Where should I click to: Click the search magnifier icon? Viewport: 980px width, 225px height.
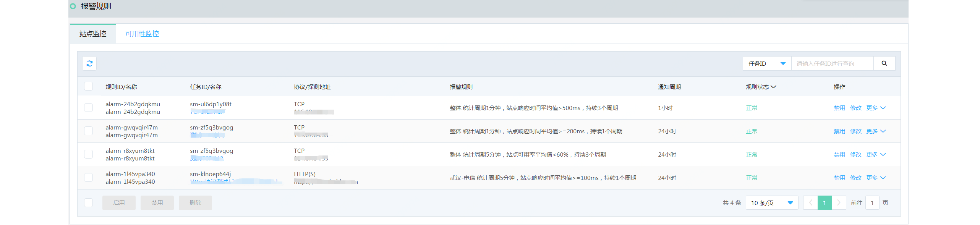coord(884,63)
